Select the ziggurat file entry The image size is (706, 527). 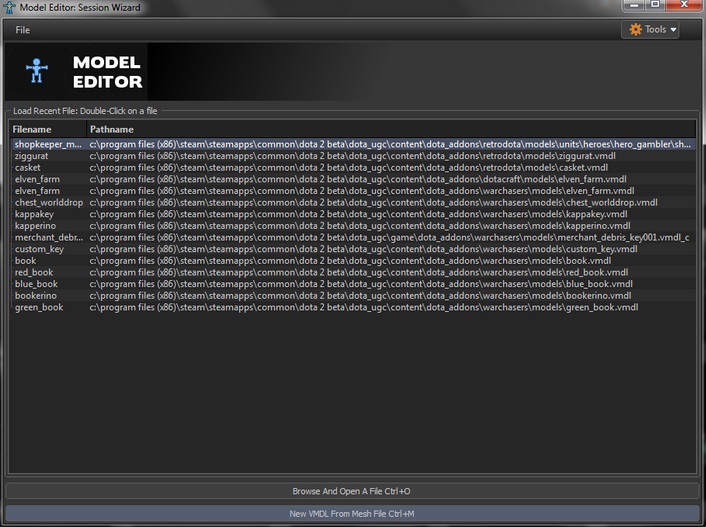coord(34,156)
